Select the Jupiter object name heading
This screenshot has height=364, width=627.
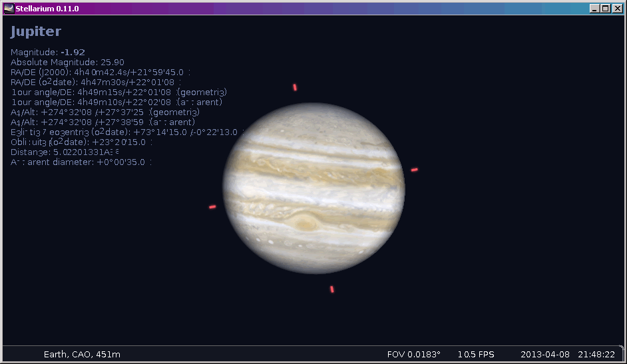coord(35,31)
